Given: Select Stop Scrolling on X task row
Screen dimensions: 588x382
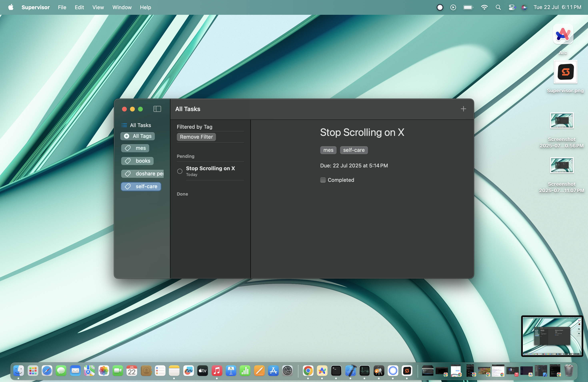Looking at the screenshot, I should [x=210, y=171].
